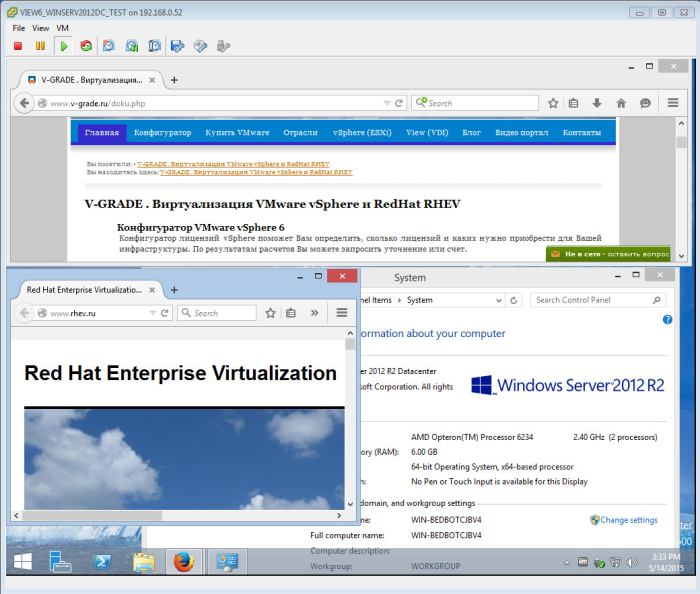
Task: Expand toolbar overflow chevron in rhev.ru window
Action: (315, 313)
